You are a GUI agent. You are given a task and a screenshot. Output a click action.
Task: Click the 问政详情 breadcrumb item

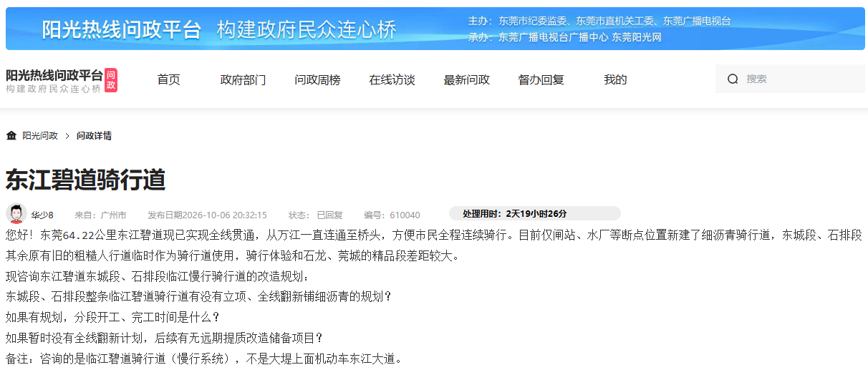(94, 135)
